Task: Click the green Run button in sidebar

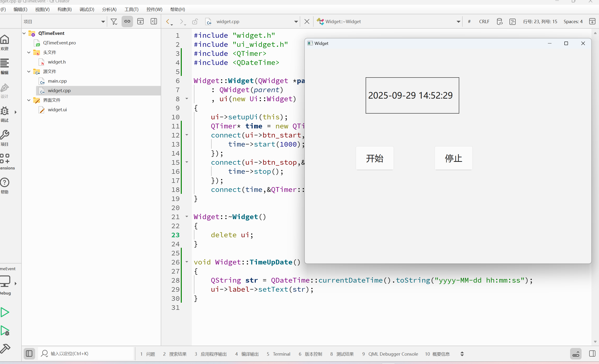Action: pyautogui.click(x=5, y=312)
